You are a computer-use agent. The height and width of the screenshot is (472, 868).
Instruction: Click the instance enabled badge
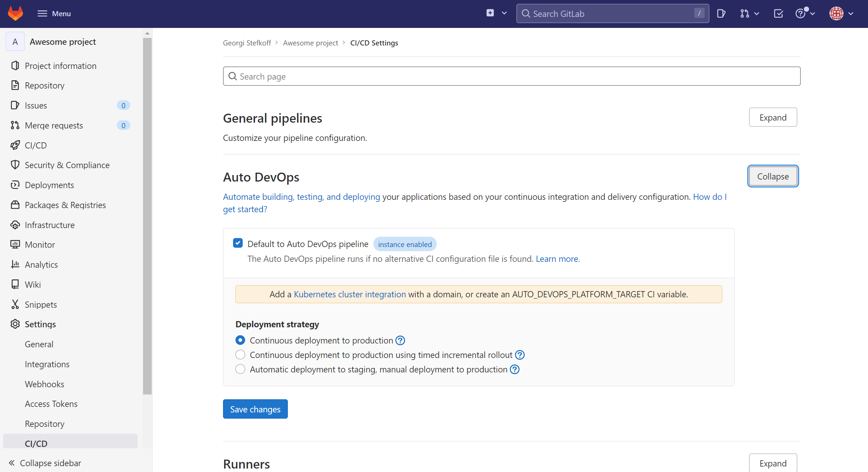(x=405, y=244)
